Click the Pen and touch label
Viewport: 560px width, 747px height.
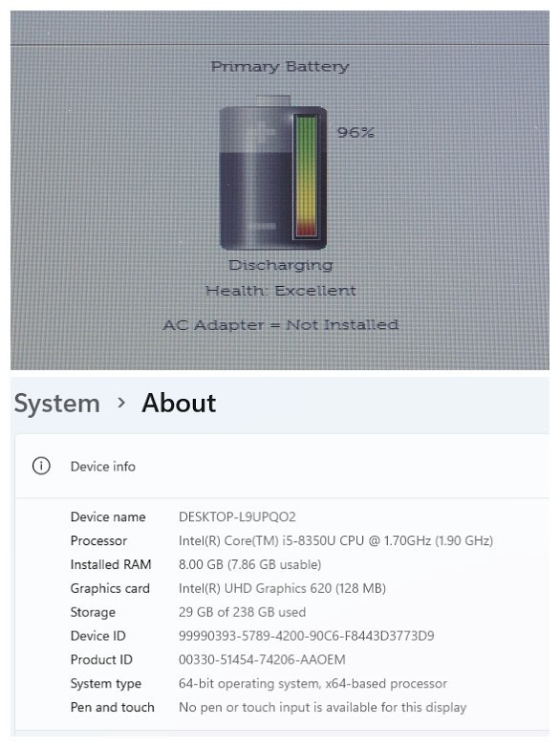point(112,708)
